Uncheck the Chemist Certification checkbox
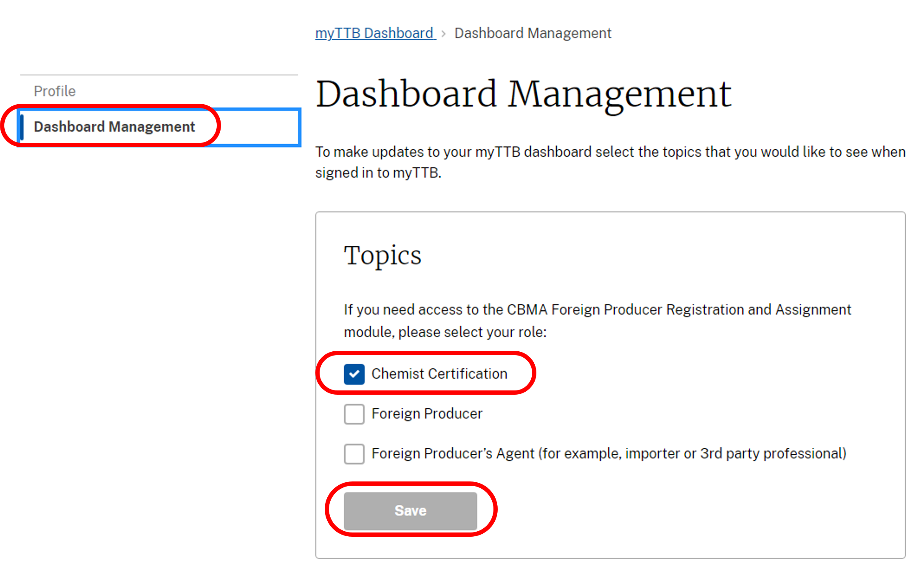Viewport: 924px width, 578px height. (354, 374)
